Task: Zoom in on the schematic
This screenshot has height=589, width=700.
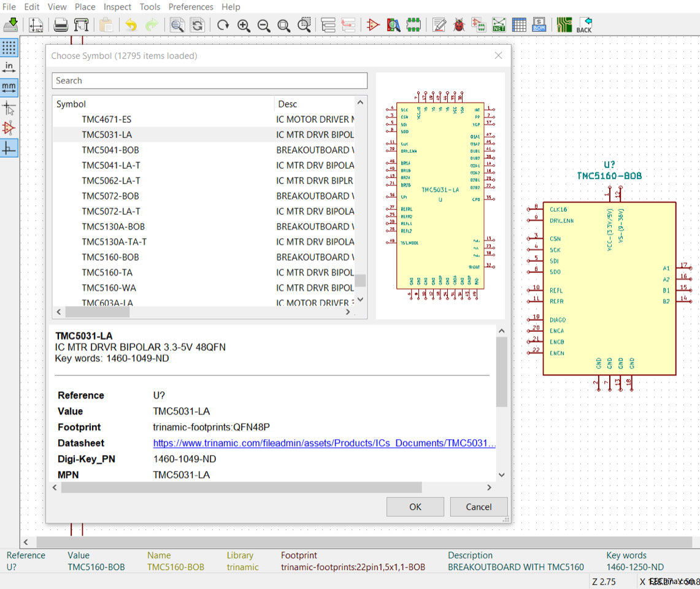Action: 244,25
